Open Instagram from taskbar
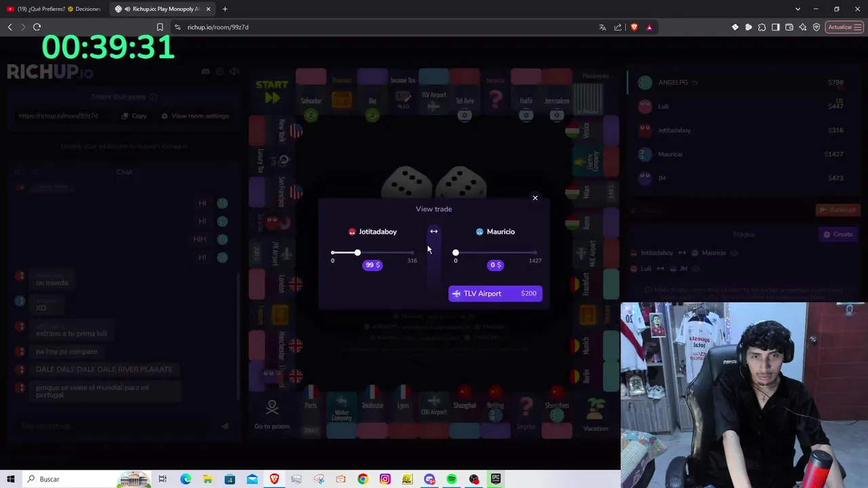The height and width of the screenshot is (488, 868). click(385, 479)
